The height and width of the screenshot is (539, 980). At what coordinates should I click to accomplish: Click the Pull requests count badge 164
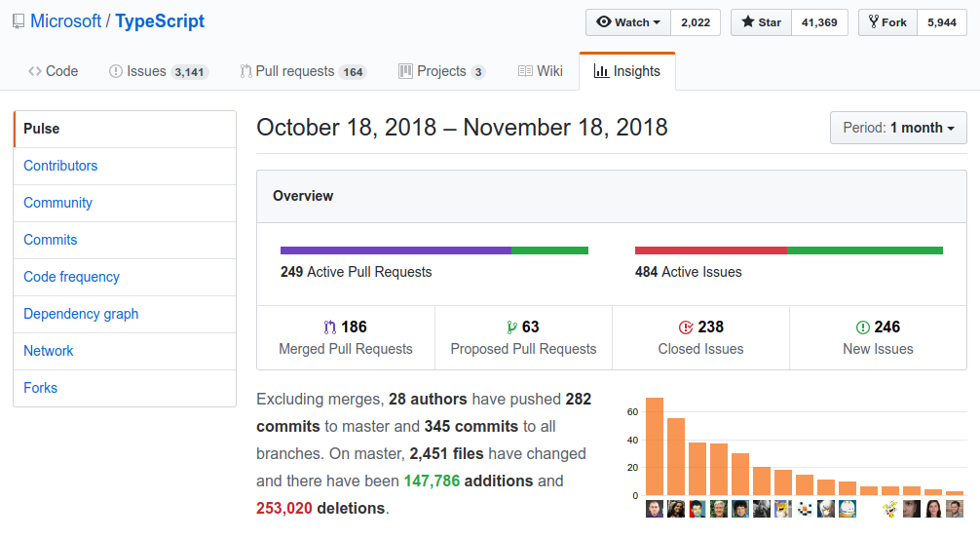353,72
